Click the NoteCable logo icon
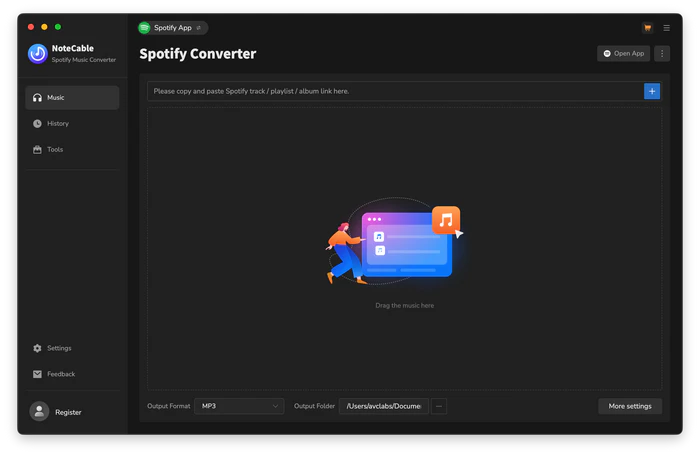The width and height of the screenshot is (700, 456). coord(38,54)
